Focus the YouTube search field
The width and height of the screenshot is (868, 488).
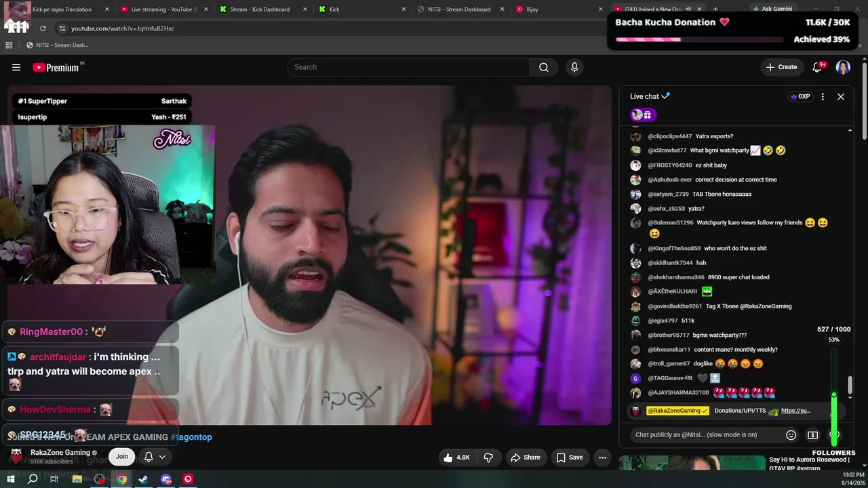pyautogui.click(x=408, y=67)
